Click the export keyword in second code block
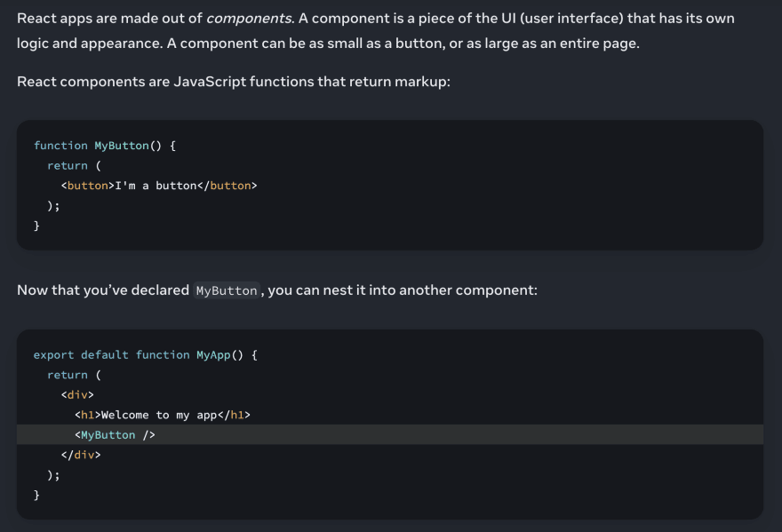 [53, 355]
